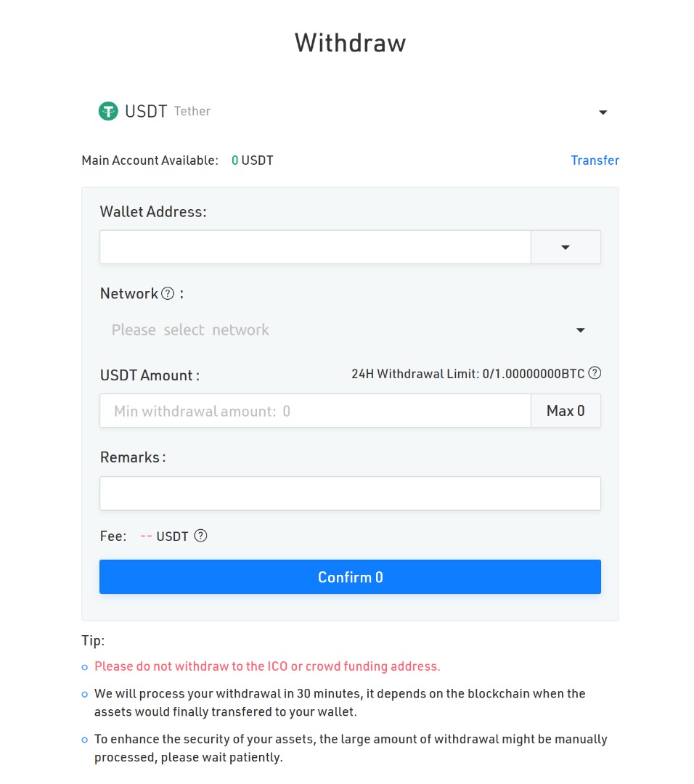Click into the Remarks text field
The width and height of the screenshot is (694, 784).
350,494
